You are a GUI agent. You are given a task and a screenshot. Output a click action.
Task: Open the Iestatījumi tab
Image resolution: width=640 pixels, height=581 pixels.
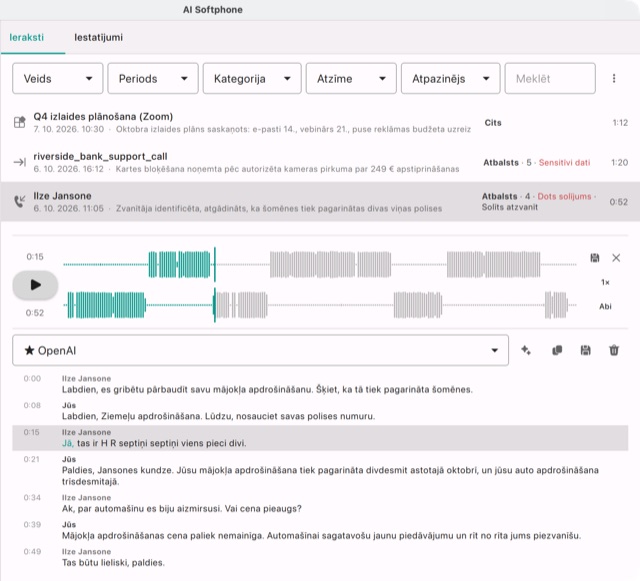(x=98, y=38)
